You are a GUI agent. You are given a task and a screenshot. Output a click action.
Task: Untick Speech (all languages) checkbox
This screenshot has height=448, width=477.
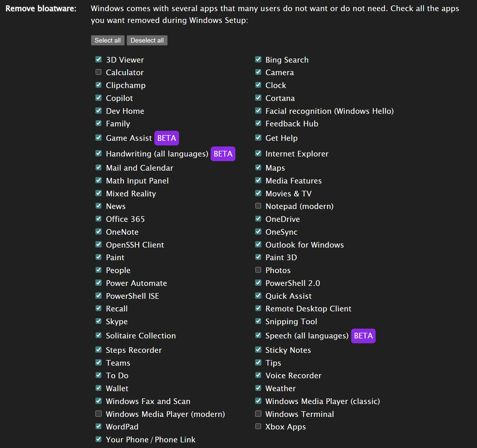(x=258, y=335)
